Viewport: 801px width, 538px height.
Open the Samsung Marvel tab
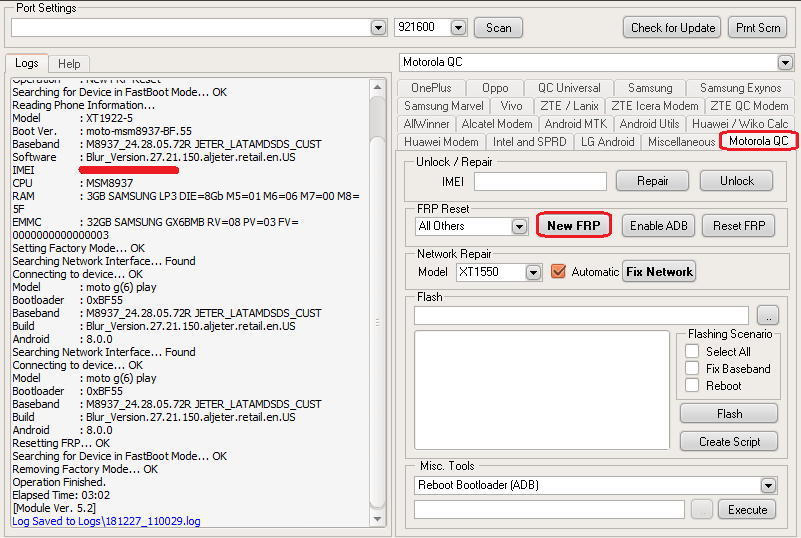[443, 106]
